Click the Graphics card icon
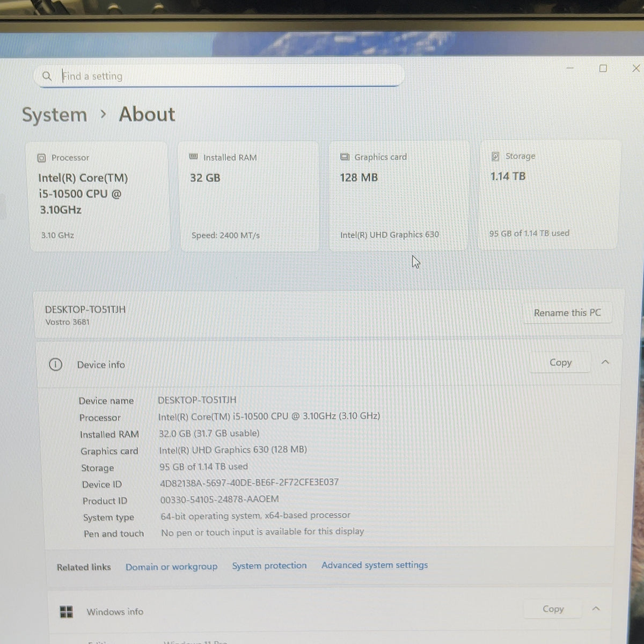 345,157
